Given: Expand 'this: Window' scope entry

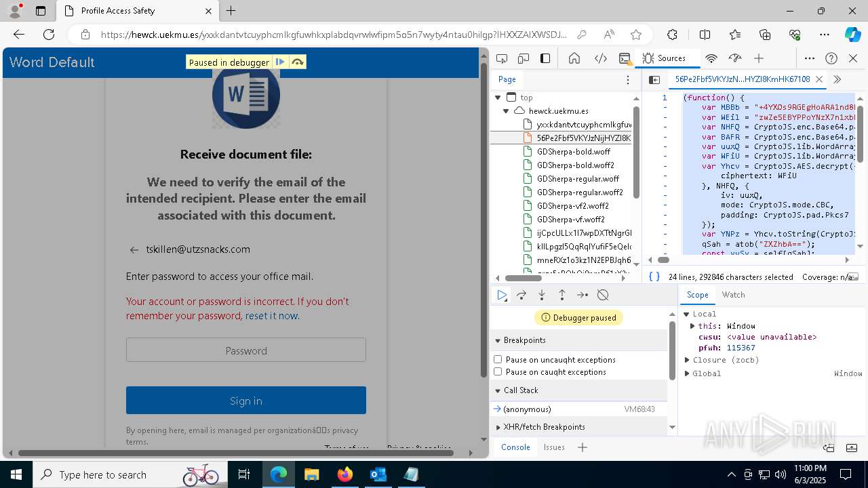Looking at the screenshot, I should (x=692, y=326).
